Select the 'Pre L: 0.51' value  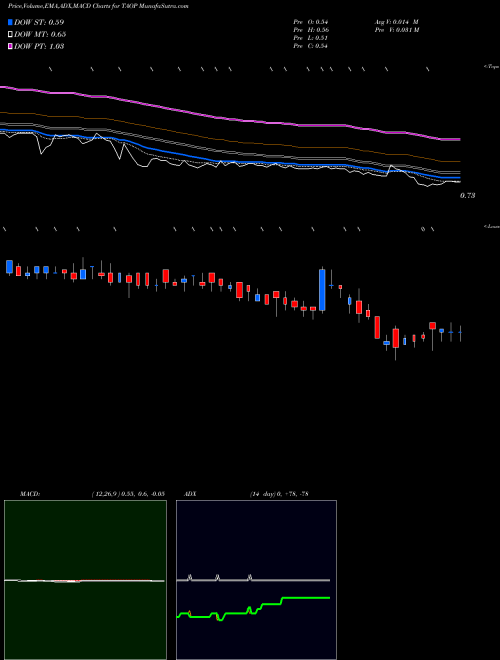(311, 38)
